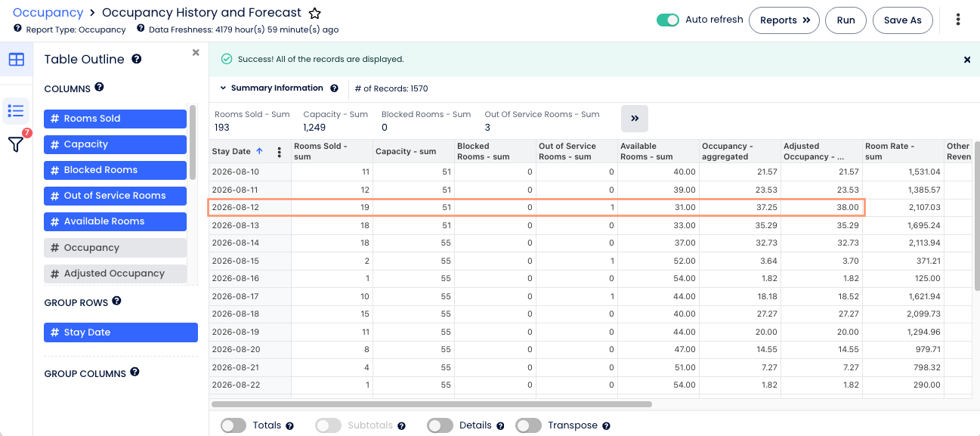Open Stay Date column options menu
This screenshot has height=436, width=980.
pyautogui.click(x=280, y=152)
